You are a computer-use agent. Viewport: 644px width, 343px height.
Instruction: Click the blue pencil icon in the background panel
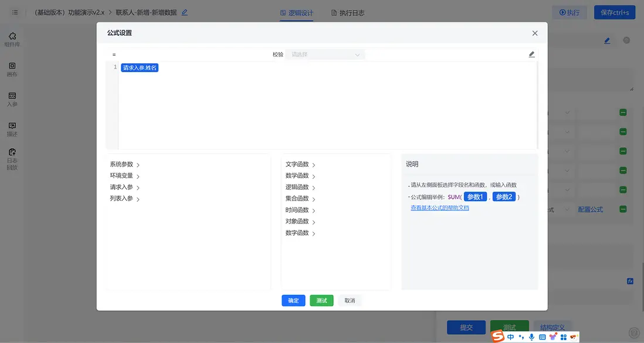tap(607, 40)
